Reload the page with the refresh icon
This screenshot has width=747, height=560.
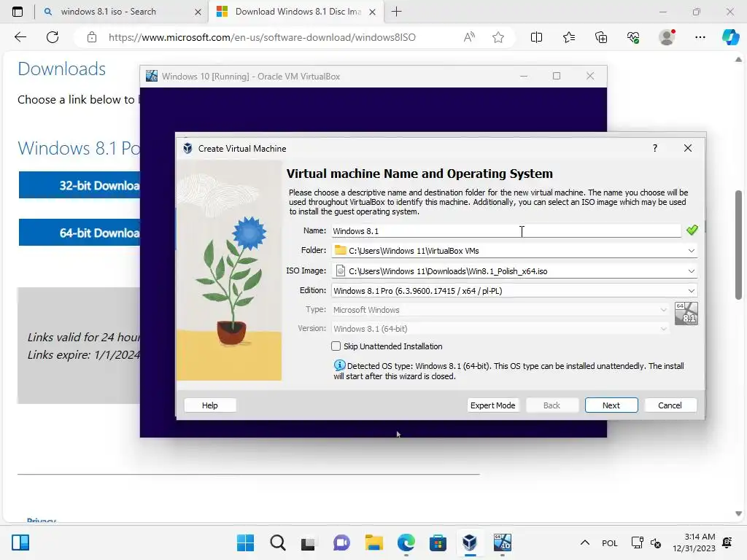click(53, 37)
